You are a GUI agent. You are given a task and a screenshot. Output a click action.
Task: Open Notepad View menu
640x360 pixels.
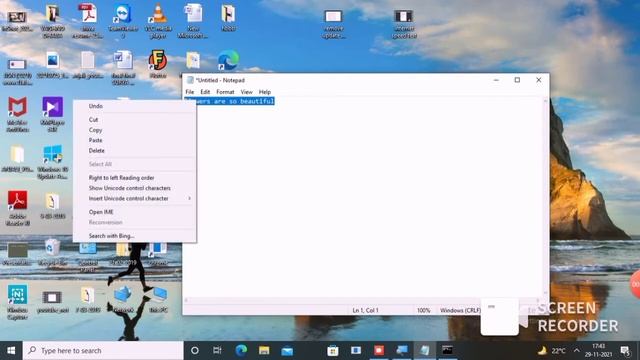[247, 92]
